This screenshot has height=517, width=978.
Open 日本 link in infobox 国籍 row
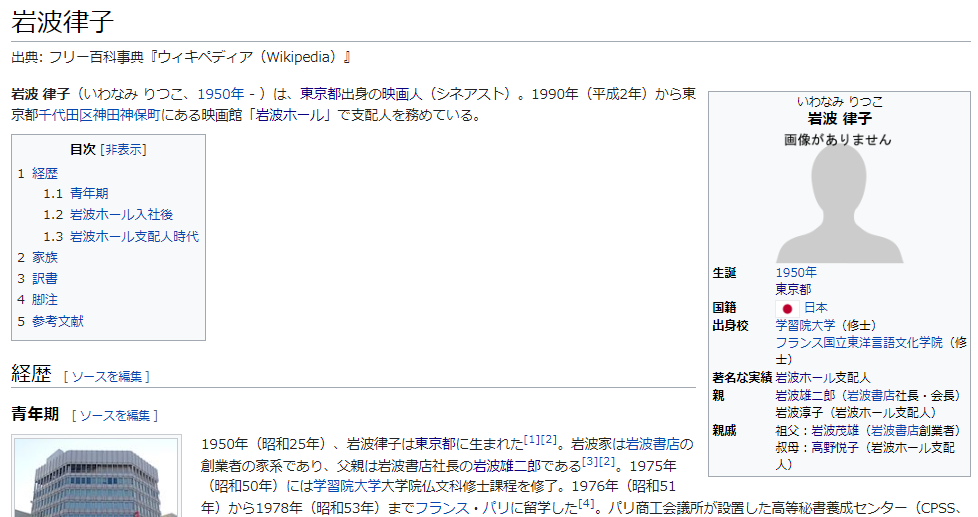click(x=815, y=307)
